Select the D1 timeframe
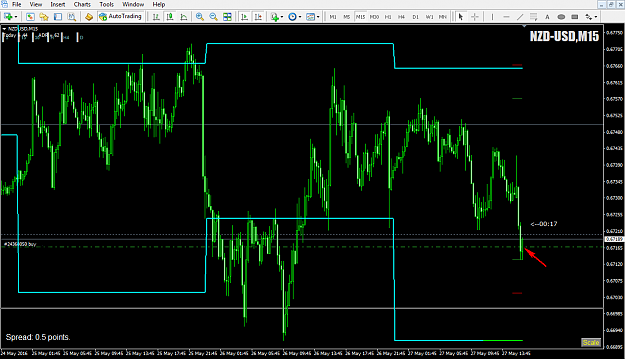This screenshot has width=625, height=360. [x=415, y=17]
